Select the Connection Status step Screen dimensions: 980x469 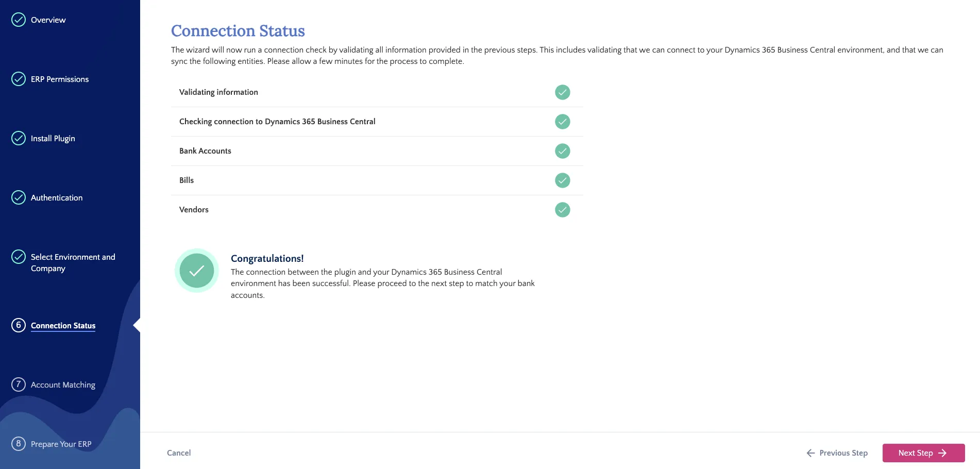(63, 326)
